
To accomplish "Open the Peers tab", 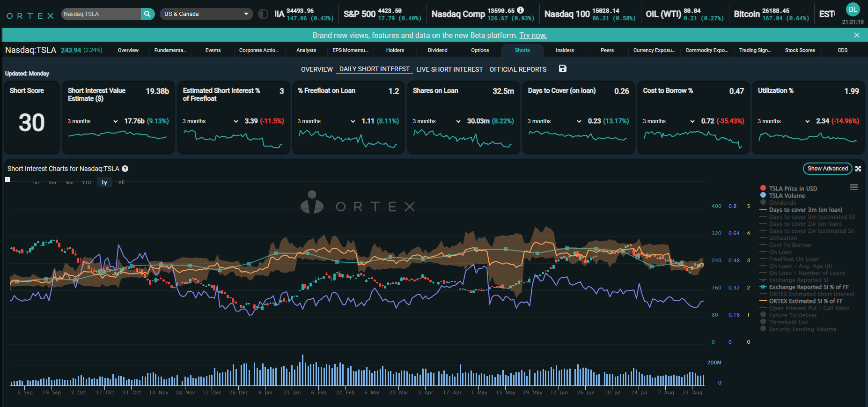I will click(x=607, y=50).
